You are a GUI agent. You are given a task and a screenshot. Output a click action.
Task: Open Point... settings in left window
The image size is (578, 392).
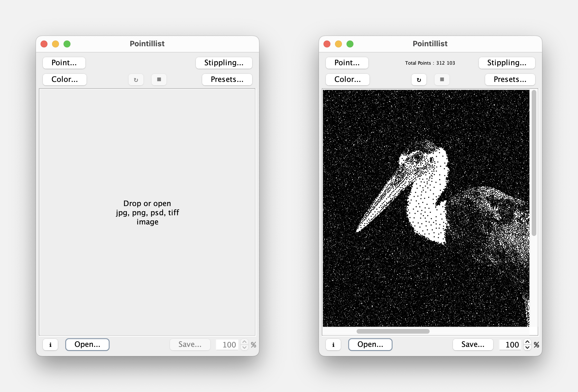(x=64, y=63)
